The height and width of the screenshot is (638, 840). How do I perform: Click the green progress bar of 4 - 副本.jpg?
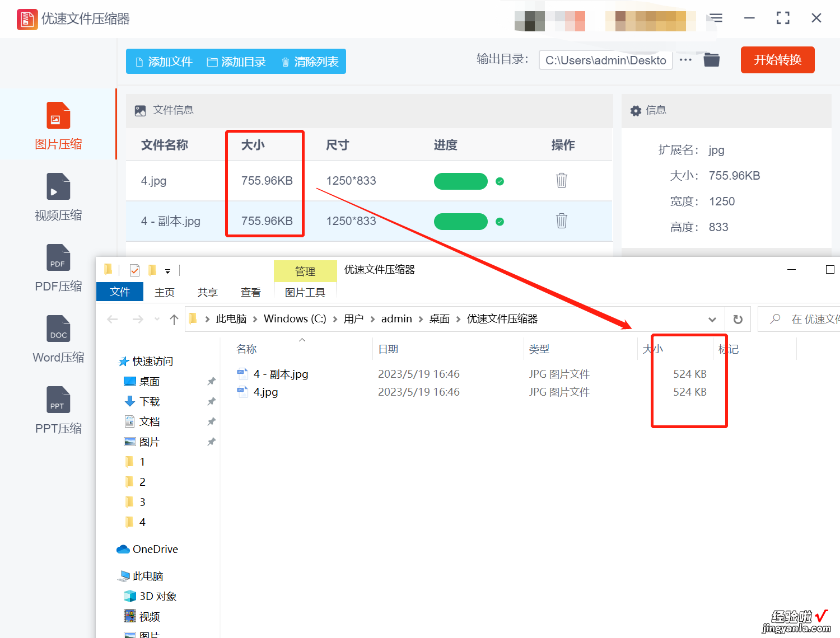tap(461, 222)
